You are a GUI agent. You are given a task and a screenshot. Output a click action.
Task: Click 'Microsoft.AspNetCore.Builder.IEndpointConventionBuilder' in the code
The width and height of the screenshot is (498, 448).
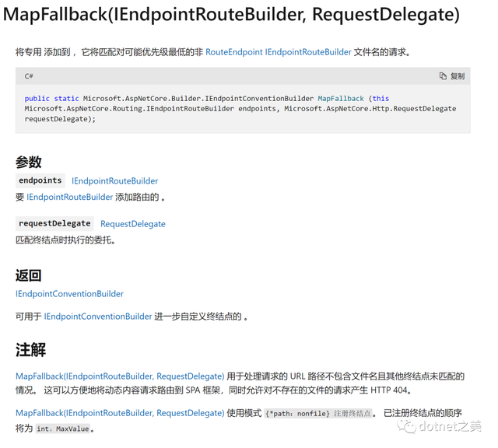(x=198, y=99)
